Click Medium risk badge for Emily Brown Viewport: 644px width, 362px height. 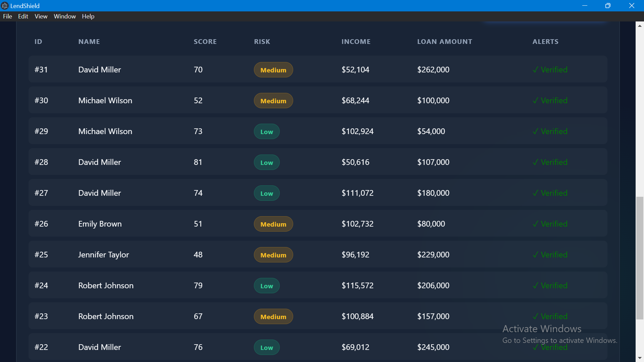tap(273, 224)
